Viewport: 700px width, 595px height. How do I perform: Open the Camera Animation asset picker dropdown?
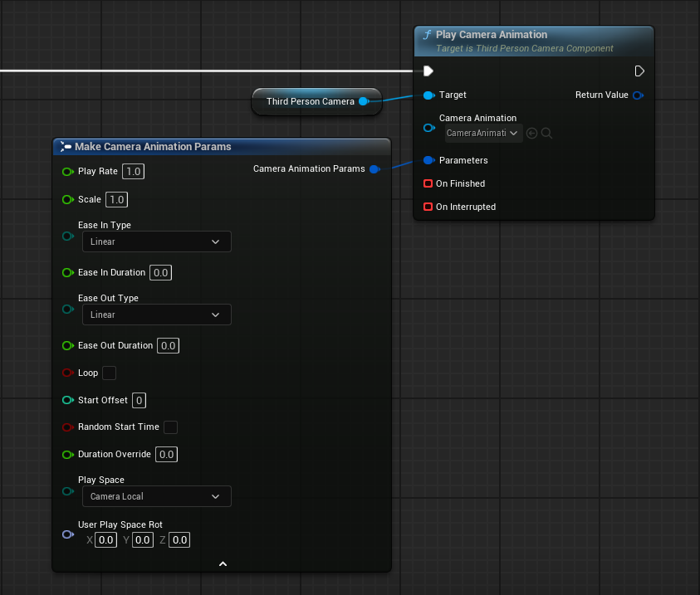point(482,133)
